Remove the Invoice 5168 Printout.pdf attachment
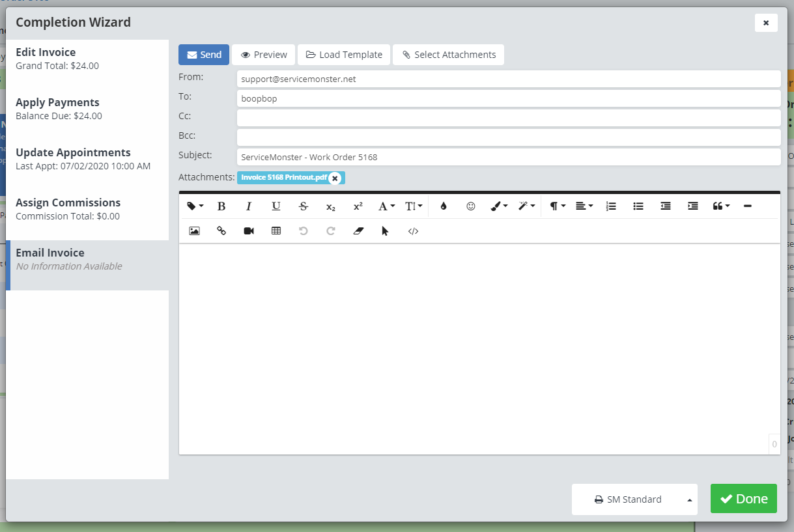 coord(335,178)
